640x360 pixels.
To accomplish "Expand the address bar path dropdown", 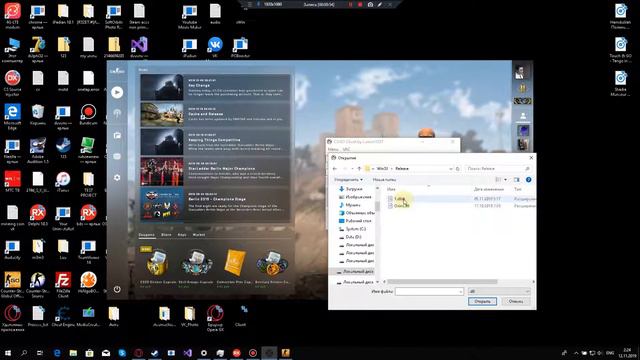I will coord(451,169).
